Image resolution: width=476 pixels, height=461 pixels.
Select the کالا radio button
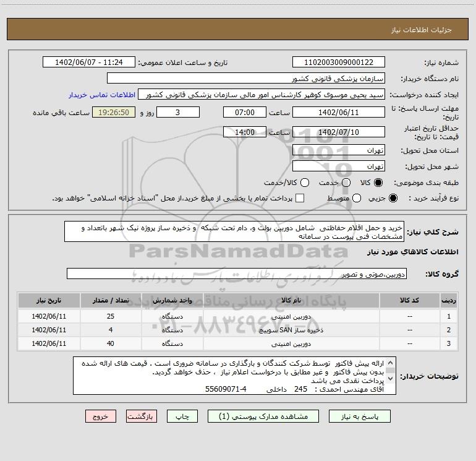point(378,183)
